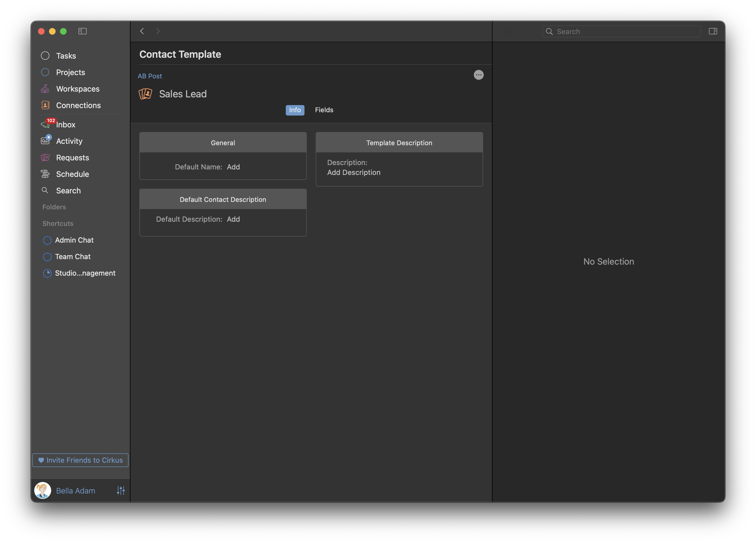Open settings sliders beside Bella Adam
The image size is (756, 543).
click(x=121, y=490)
